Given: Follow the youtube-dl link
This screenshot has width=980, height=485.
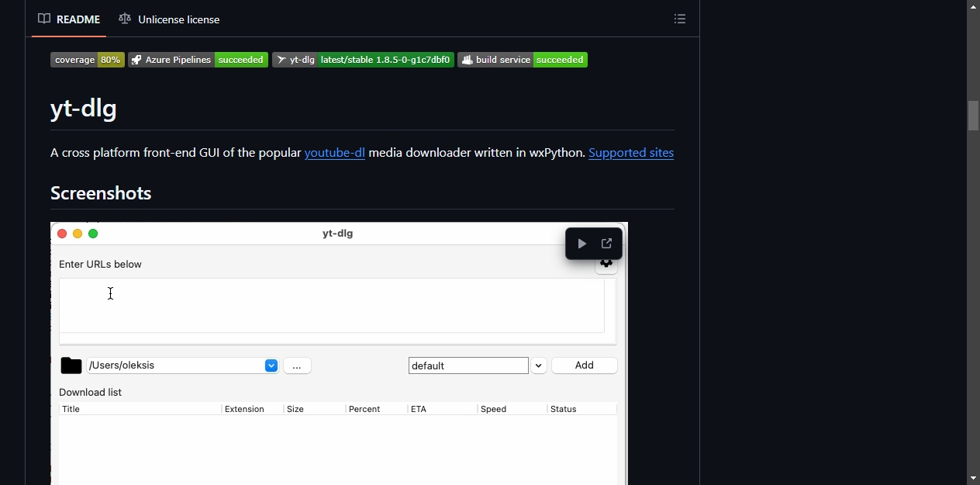Looking at the screenshot, I should [x=335, y=153].
